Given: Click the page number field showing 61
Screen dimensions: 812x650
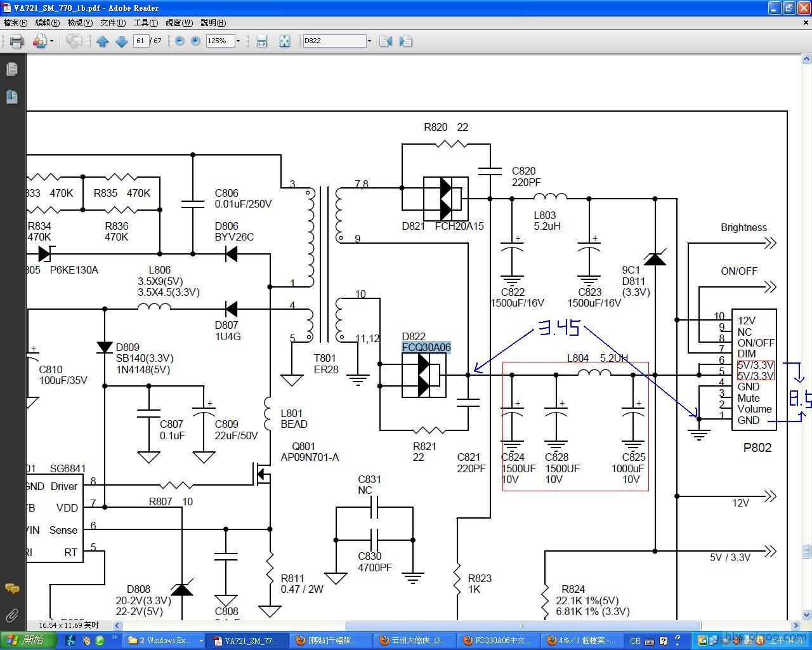Looking at the screenshot, I should (140, 41).
